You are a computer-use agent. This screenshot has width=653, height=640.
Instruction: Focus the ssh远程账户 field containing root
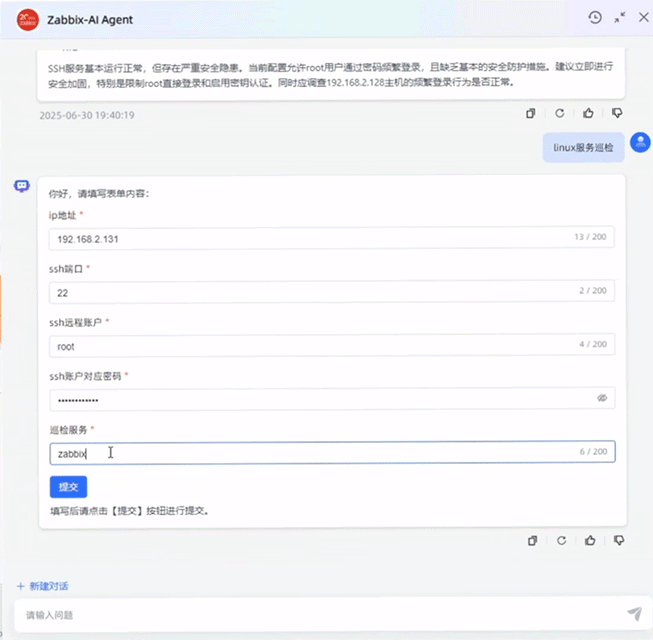tap(331, 345)
